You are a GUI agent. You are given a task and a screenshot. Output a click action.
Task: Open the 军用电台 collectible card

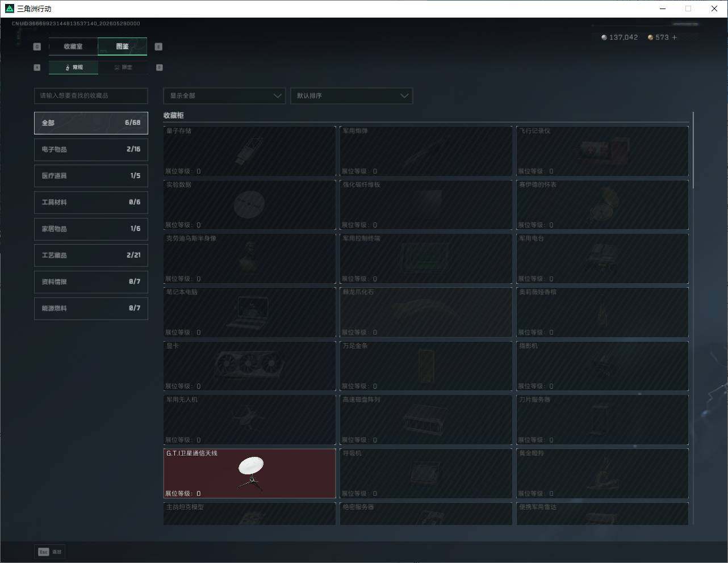pyautogui.click(x=603, y=258)
